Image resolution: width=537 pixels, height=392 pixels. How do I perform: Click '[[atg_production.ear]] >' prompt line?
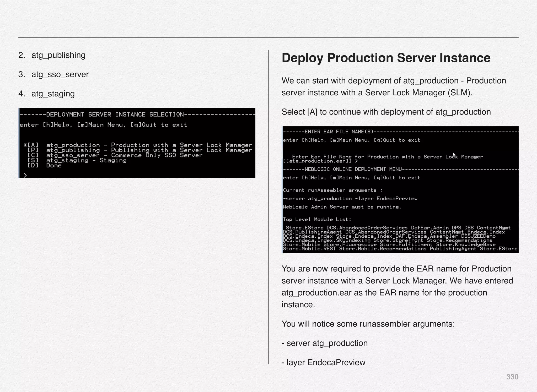(320, 161)
